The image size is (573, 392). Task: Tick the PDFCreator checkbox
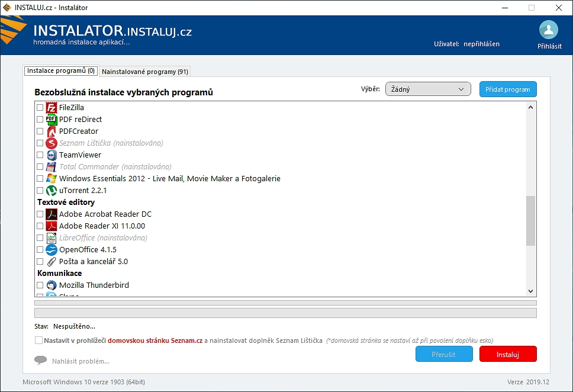click(x=40, y=131)
